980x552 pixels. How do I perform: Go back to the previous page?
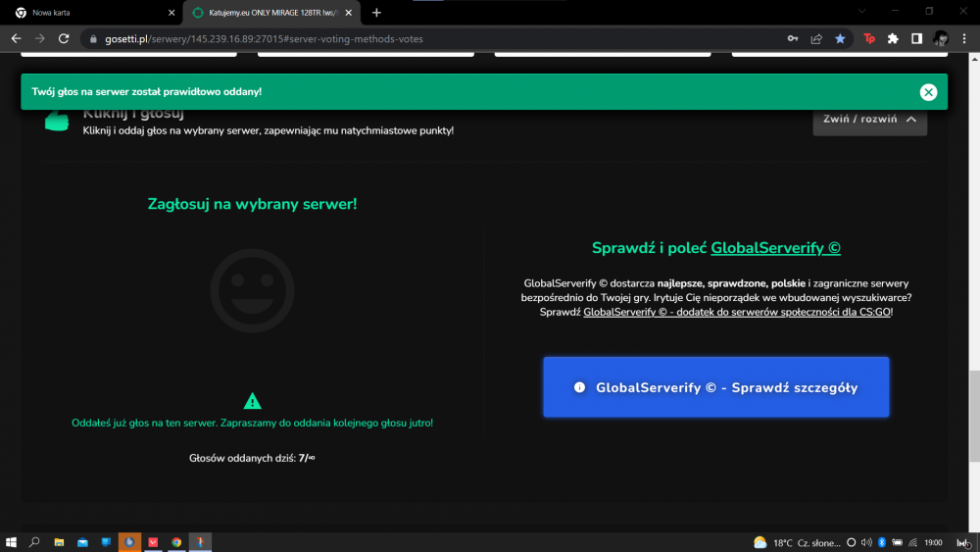[17, 39]
